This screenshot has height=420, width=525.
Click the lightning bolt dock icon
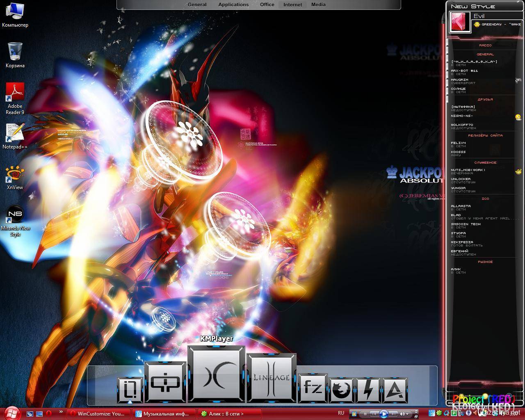pyautogui.click(x=368, y=390)
